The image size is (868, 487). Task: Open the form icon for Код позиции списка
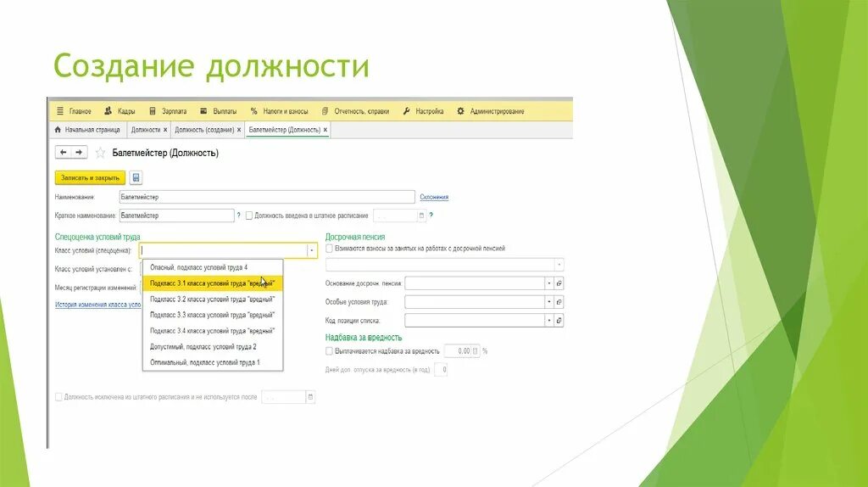tap(559, 320)
